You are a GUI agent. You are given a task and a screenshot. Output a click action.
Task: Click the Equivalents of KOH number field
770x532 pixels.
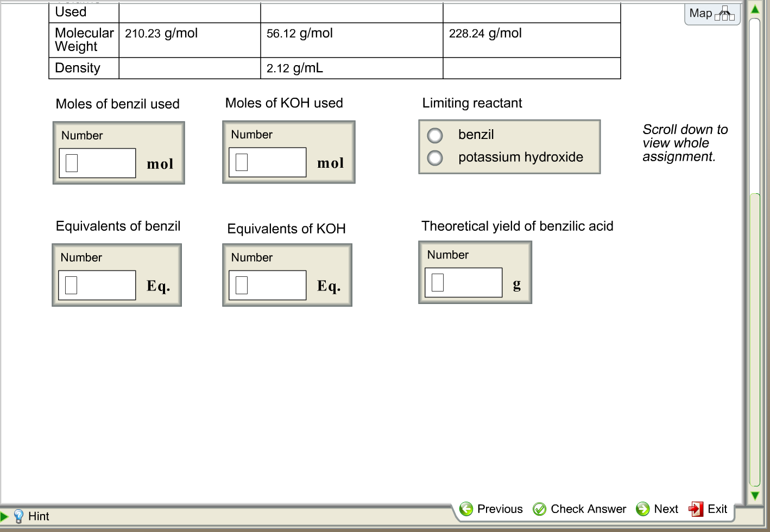coord(267,284)
